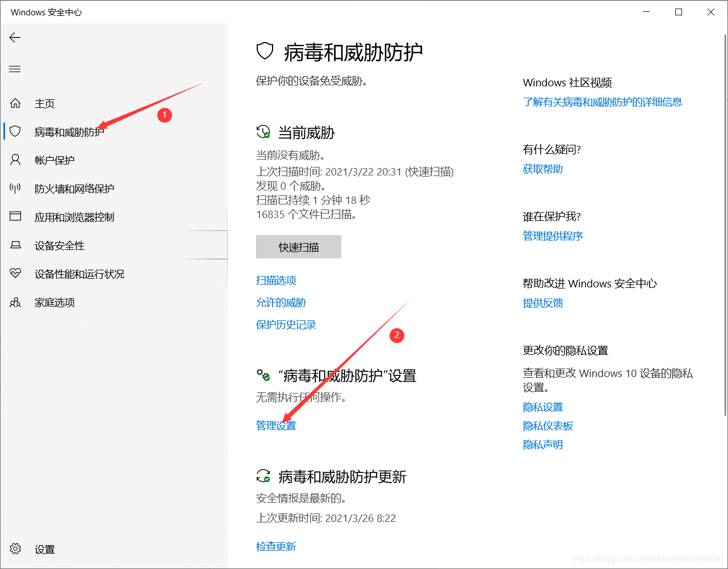Click the line 上次更新时间: 2021/3/26 8:22
The height and width of the screenshot is (569, 728).
(x=326, y=518)
